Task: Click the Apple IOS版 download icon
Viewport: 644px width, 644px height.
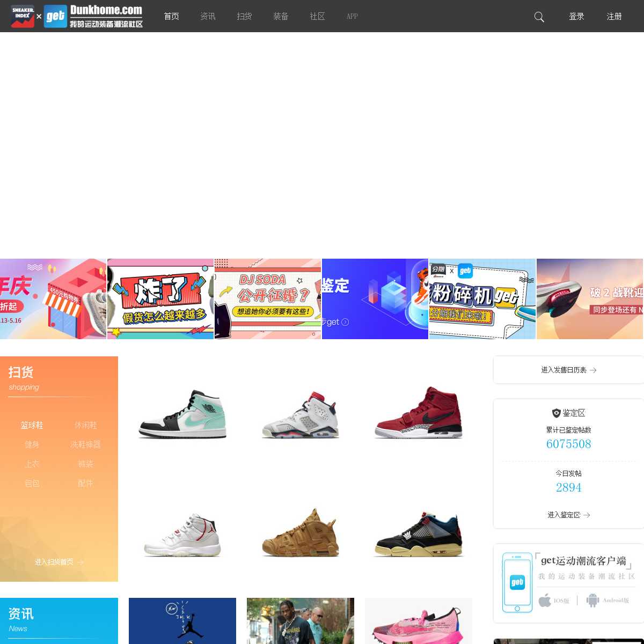Action: (545, 600)
